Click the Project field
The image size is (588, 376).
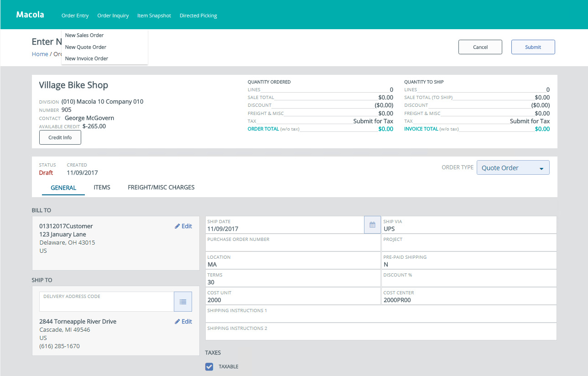coord(469,243)
